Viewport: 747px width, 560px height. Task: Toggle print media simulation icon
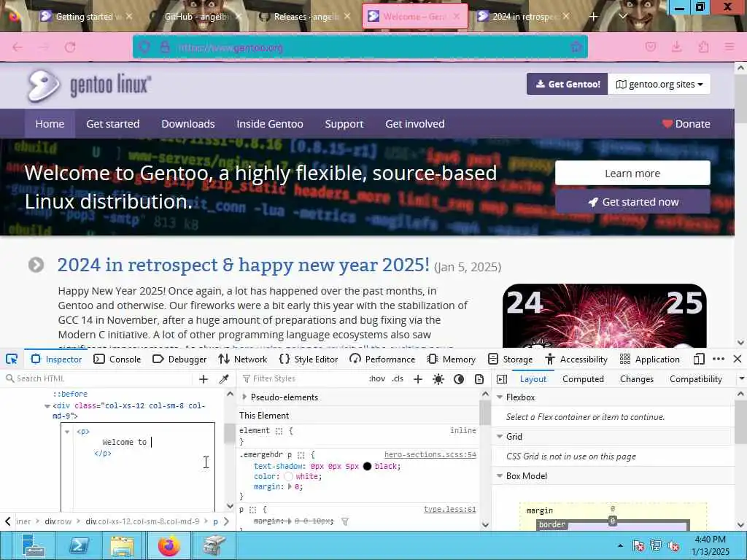(x=479, y=379)
